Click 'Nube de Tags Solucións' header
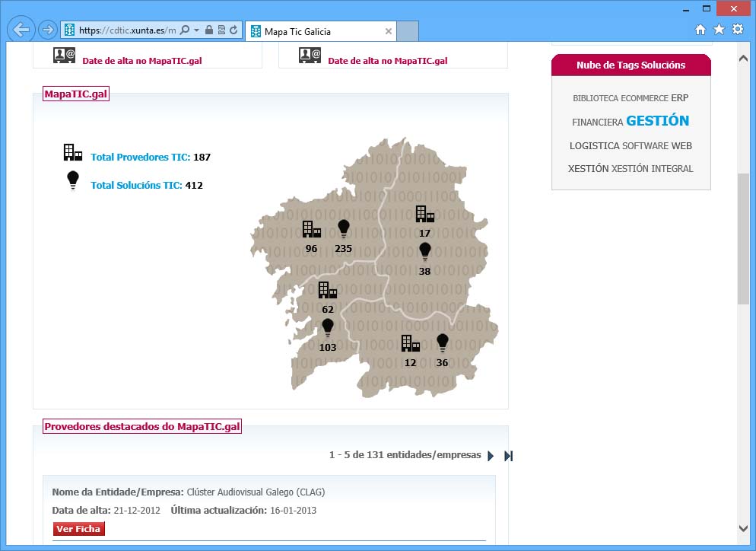This screenshot has height=551, width=756. click(x=631, y=65)
